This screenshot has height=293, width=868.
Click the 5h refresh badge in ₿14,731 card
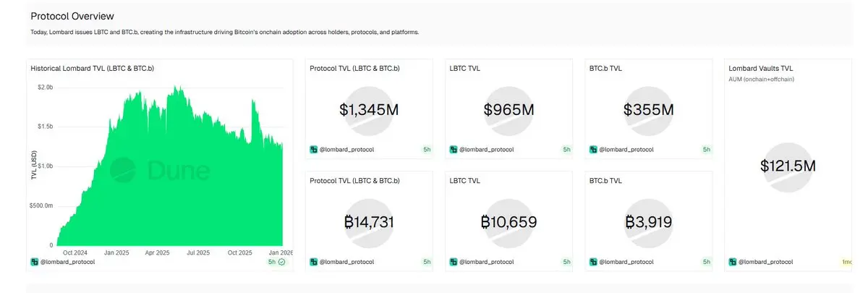(x=427, y=262)
